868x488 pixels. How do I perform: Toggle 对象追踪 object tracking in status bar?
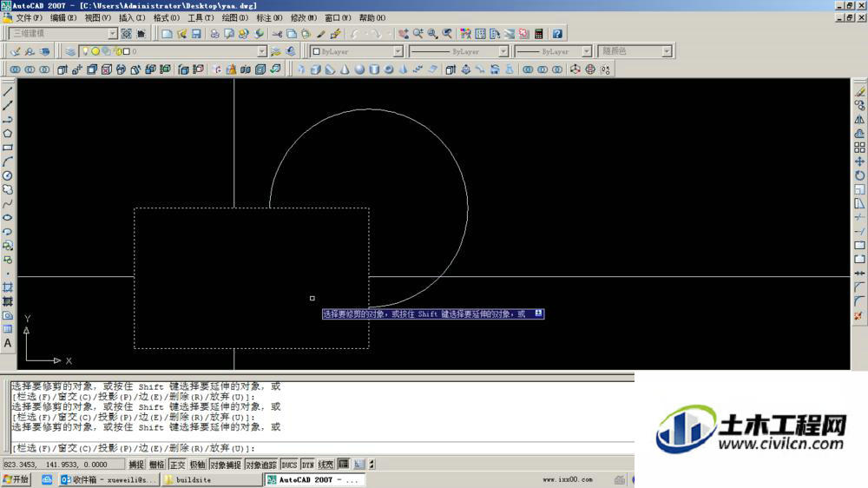click(x=261, y=465)
